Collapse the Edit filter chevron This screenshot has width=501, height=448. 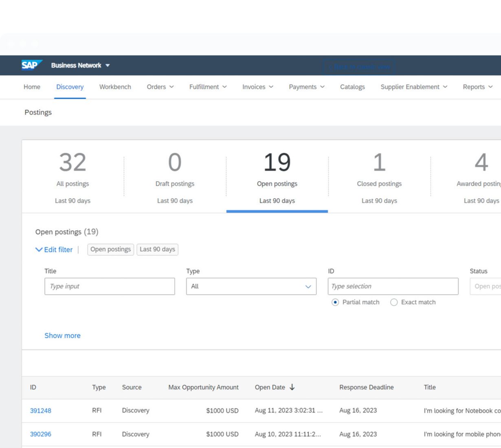(x=39, y=250)
